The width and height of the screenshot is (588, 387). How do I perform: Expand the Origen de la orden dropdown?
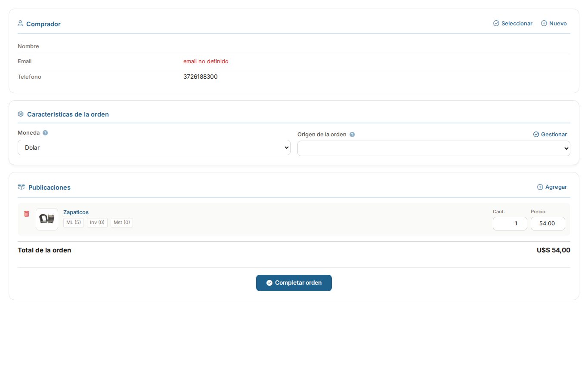tap(433, 148)
